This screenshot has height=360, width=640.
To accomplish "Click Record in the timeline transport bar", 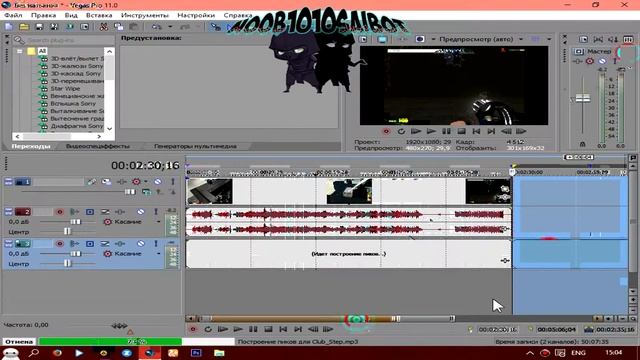I will [193, 329].
